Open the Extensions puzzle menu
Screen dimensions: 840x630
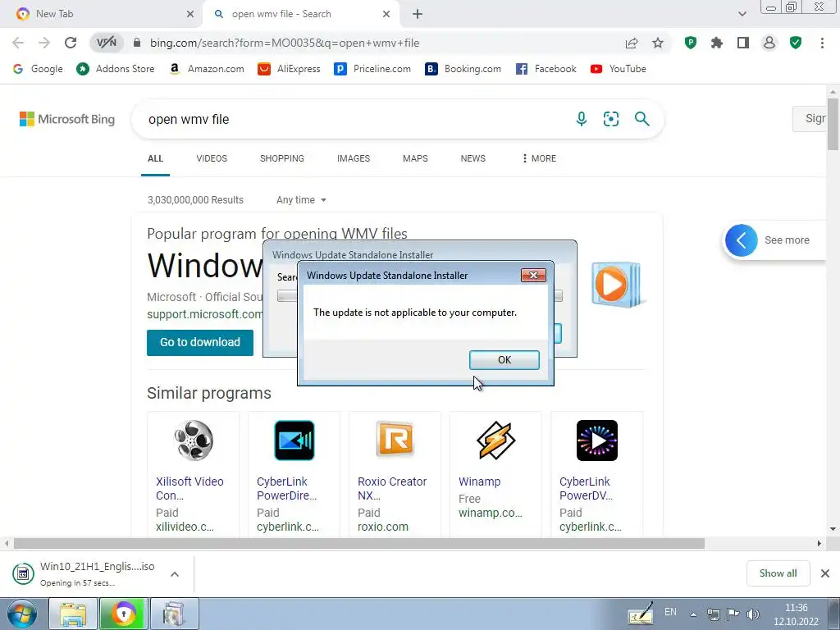717,43
